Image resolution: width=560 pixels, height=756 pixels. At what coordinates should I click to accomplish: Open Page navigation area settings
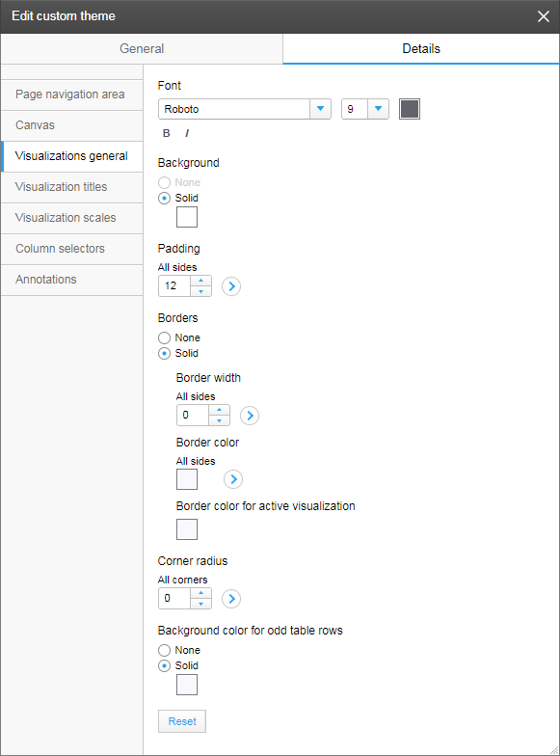[71, 94]
